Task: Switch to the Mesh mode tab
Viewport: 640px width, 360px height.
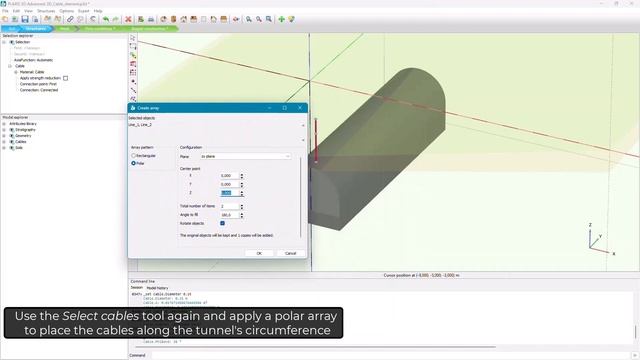Action: [64, 29]
